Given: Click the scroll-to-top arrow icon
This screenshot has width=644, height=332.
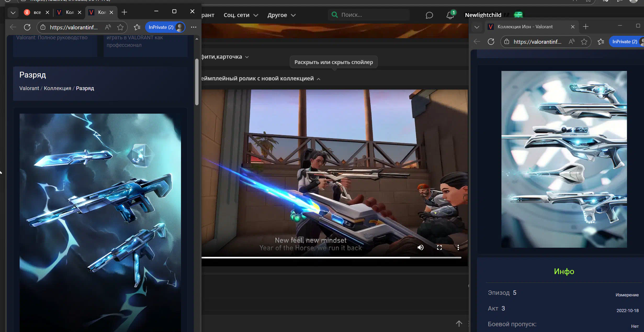Looking at the screenshot, I should pyautogui.click(x=459, y=324).
